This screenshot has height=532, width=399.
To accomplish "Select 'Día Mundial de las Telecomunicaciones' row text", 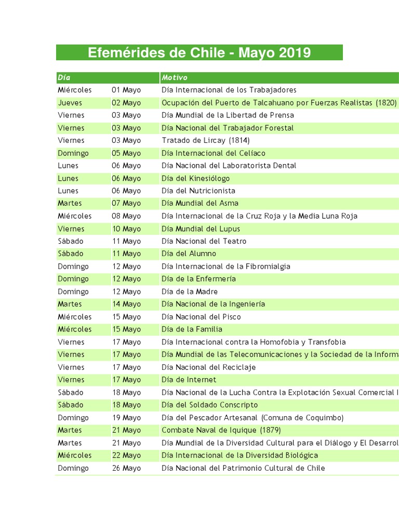I will point(280,354).
